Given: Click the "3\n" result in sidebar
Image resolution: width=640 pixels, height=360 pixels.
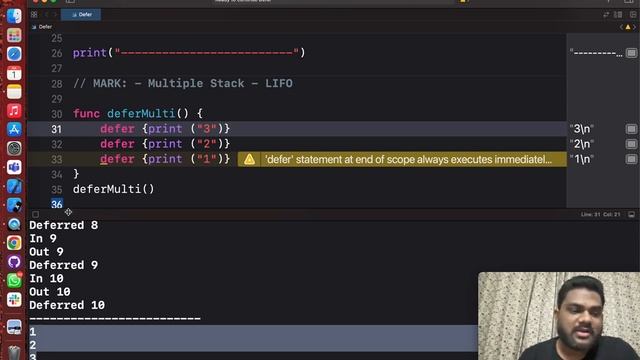Looking at the screenshot, I should click(x=582, y=129).
